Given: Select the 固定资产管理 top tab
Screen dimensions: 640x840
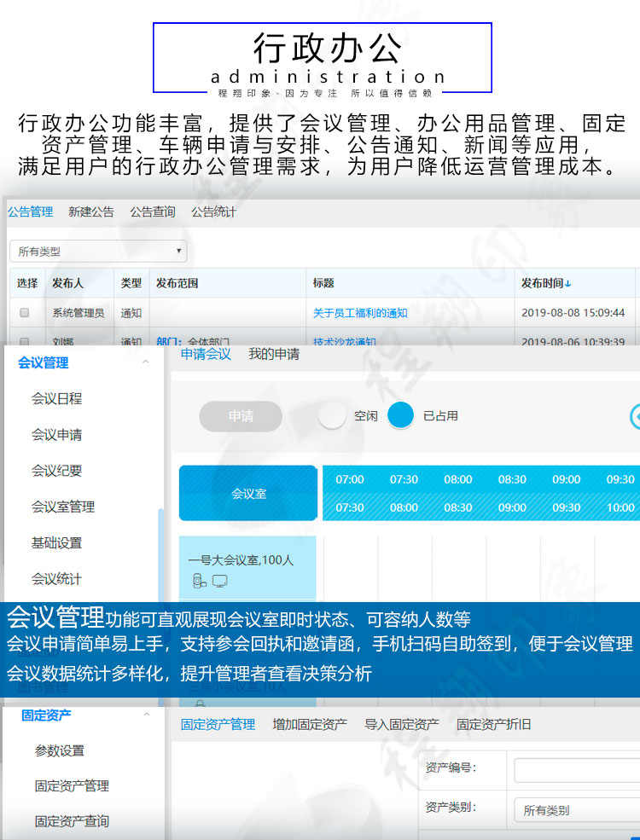Looking at the screenshot, I should pos(218,724).
